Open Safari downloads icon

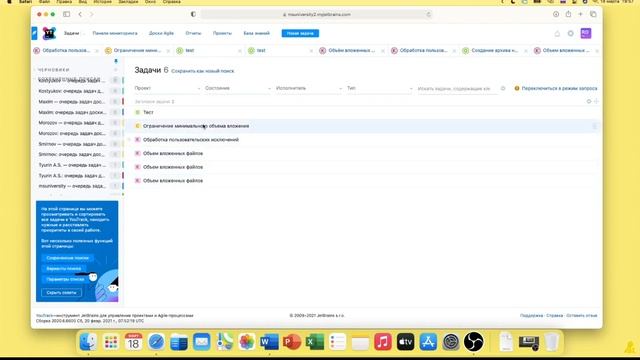coord(556,14)
